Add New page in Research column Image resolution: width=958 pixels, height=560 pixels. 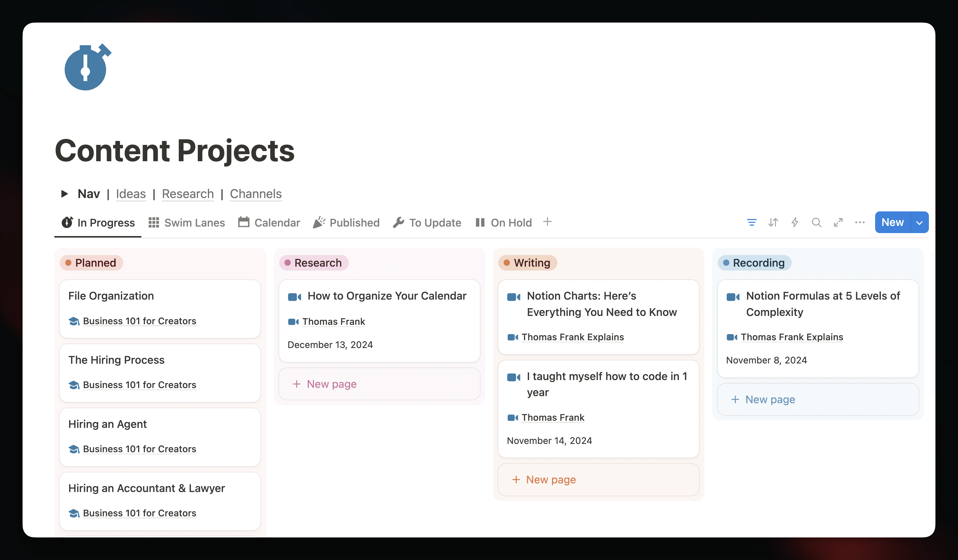380,384
